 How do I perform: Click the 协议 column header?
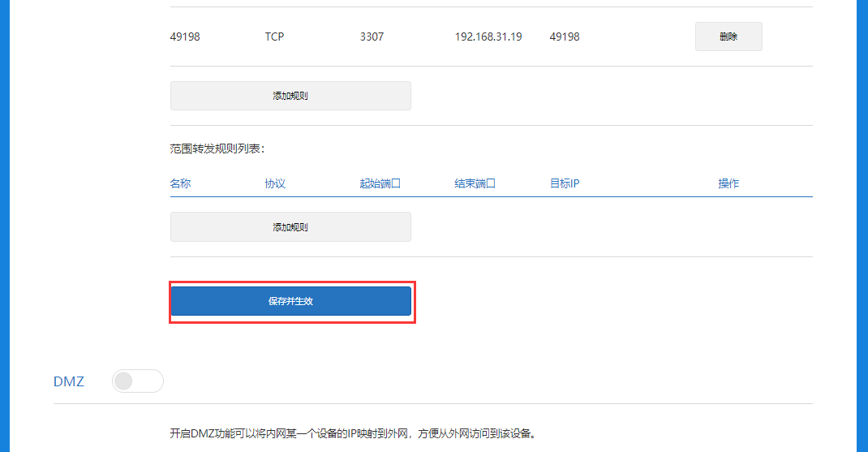pos(275,183)
